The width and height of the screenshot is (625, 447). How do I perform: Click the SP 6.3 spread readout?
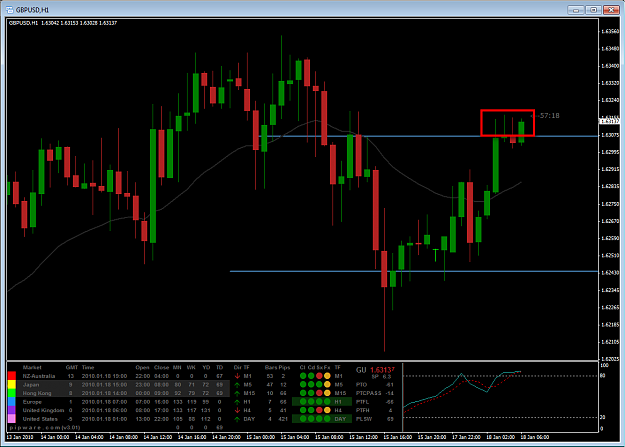click(x=381, y=377)
